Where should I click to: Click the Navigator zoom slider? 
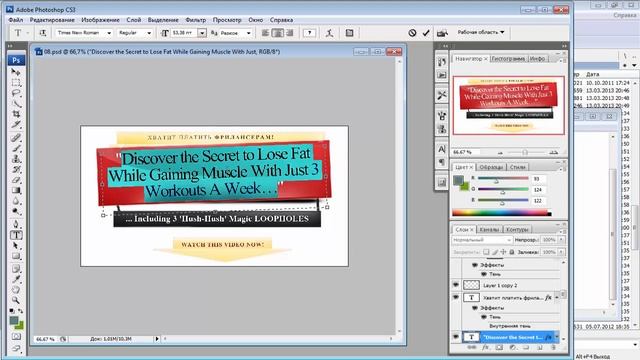tap(525, 152)
